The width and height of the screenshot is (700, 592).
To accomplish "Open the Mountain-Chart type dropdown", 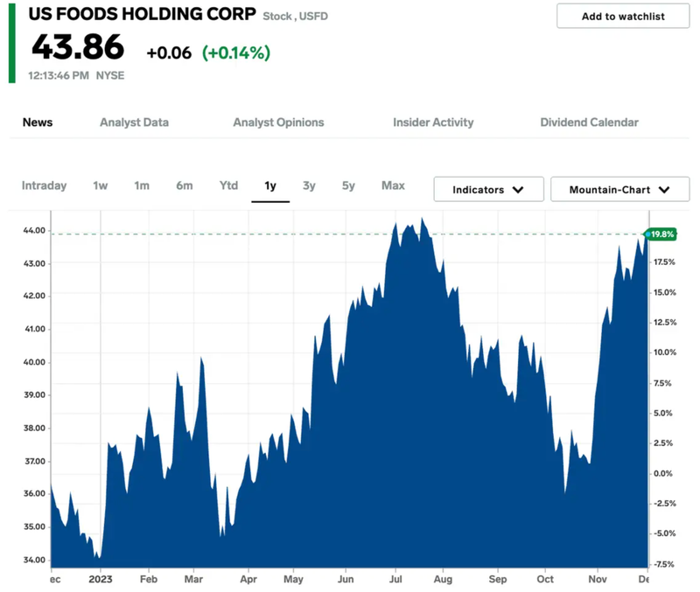I will pos(619,189).
